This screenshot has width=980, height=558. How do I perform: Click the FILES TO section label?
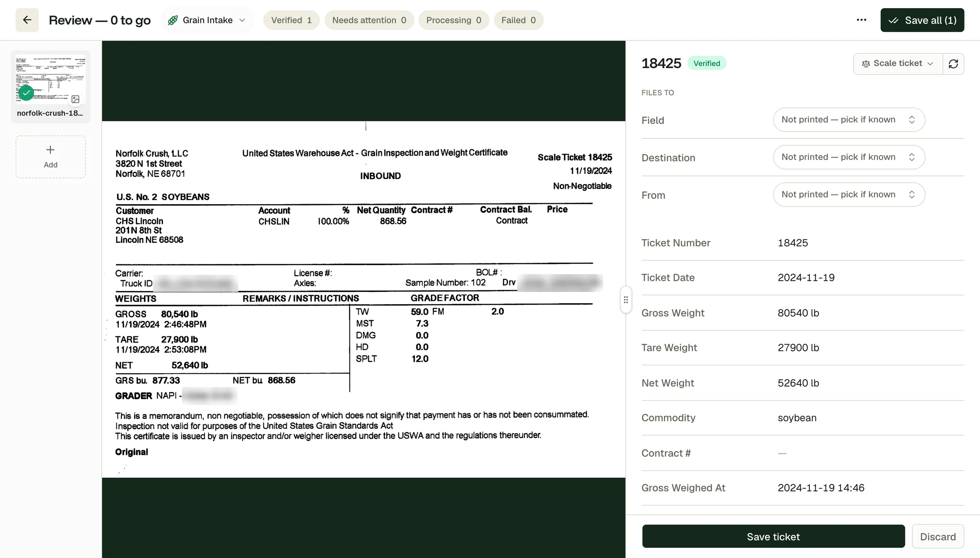[x=657, y=93]
